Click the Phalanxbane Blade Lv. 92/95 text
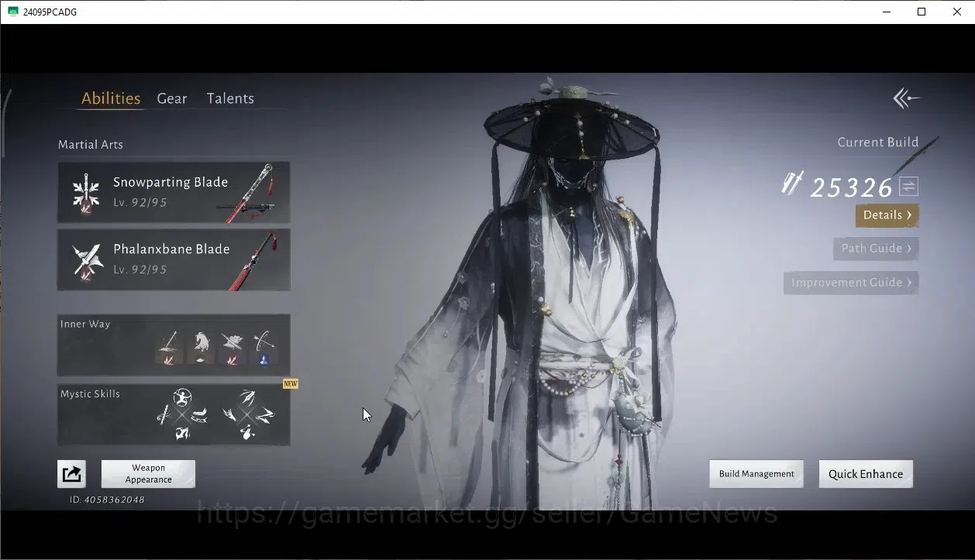The height and width of the screenshot is (560, 975). click(x=140, y=270)
